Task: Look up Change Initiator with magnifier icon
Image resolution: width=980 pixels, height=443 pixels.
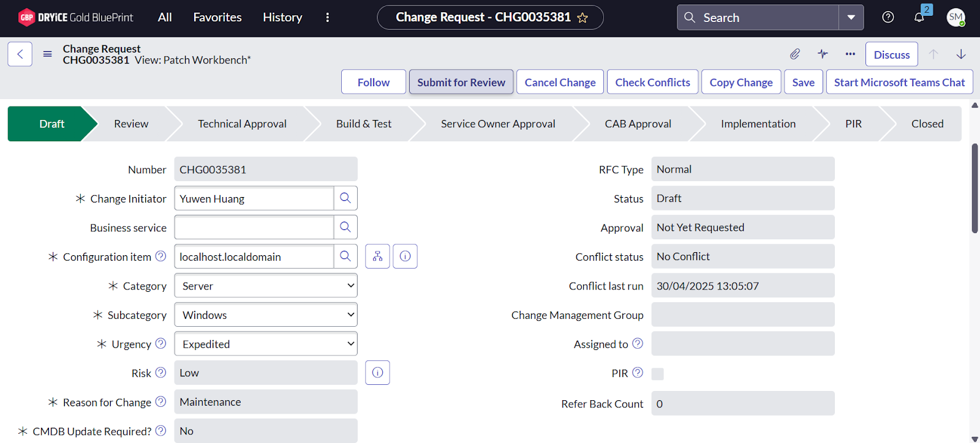Action: (345, 198)
